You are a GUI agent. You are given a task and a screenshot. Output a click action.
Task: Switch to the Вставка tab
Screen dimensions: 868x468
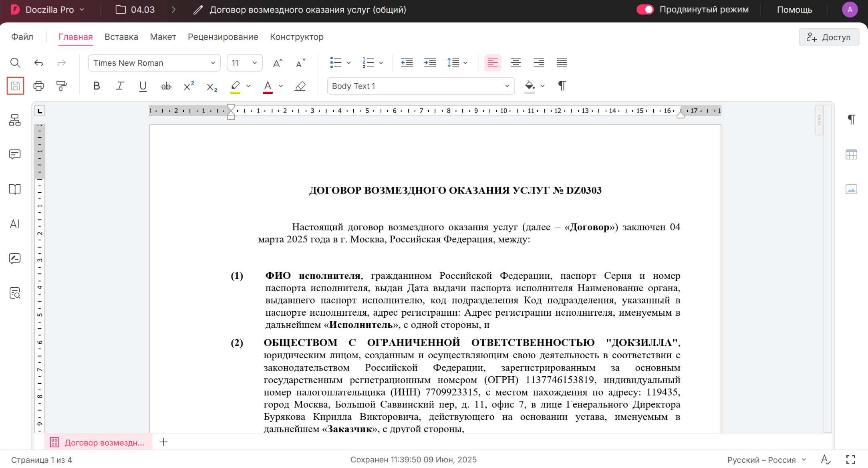point(121,37)
